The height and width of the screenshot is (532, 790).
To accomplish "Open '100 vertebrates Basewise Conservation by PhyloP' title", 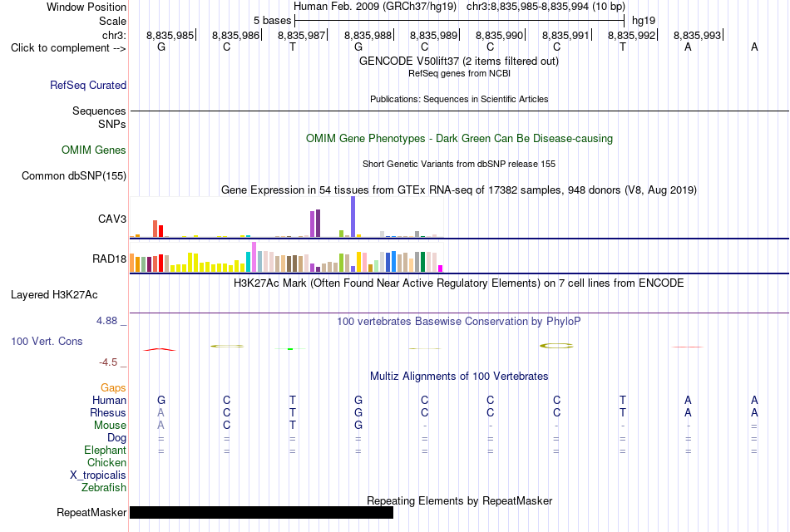I will pyautogui.click(x=458, y=322).
